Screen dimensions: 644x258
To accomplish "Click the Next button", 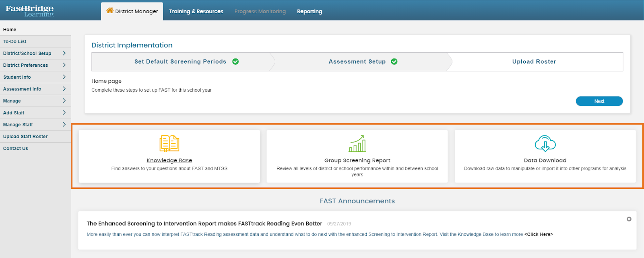I will tap(599, 101).
